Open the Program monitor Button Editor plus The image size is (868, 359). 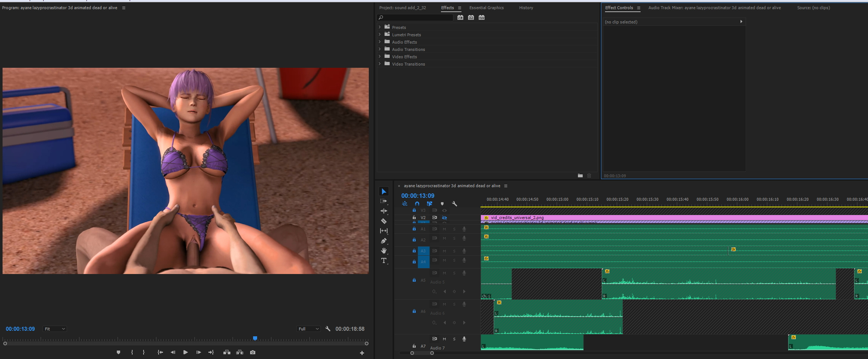point(362,353)
